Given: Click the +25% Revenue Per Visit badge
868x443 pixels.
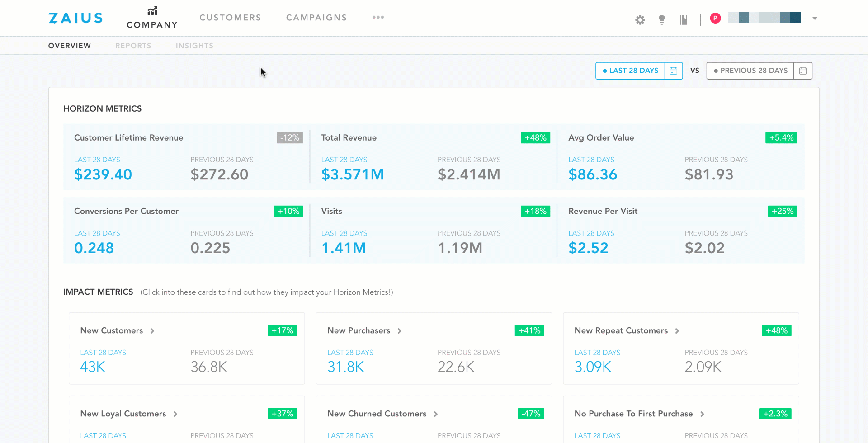Looking at the screenshot, I should 783,212.
